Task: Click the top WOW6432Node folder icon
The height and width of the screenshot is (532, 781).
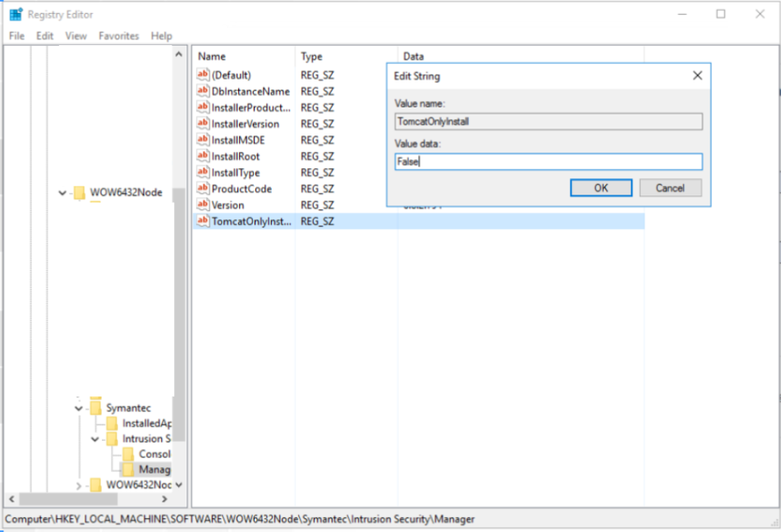Action: coord(79,192)
